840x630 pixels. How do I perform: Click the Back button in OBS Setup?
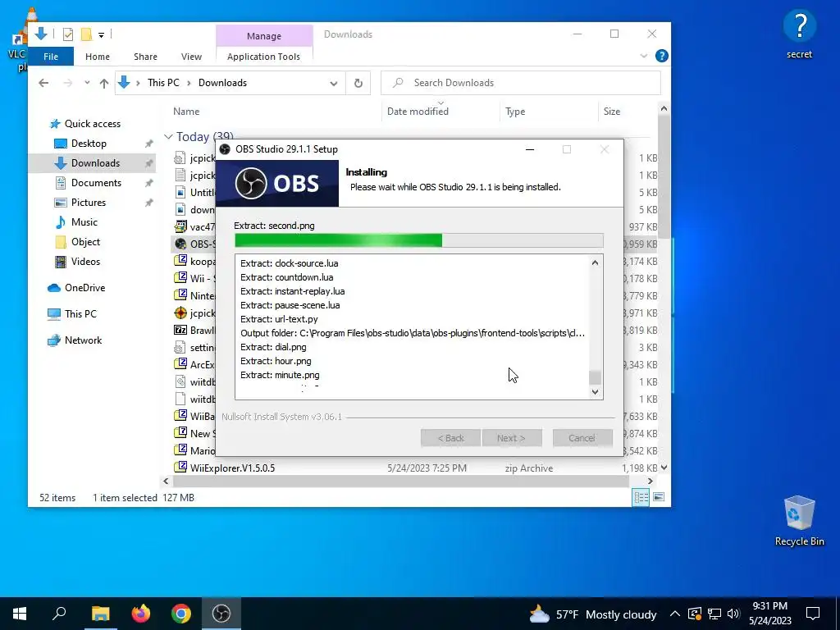coord(450,438)
